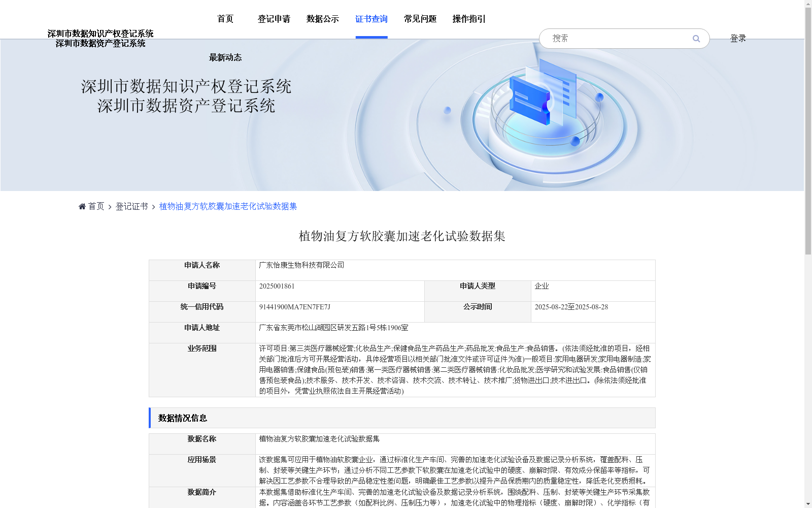The width and height of the screenshot is (812, 508).
Task: Go to 登记证书 in the breadcrumb
Action: [x=131, y=206]
